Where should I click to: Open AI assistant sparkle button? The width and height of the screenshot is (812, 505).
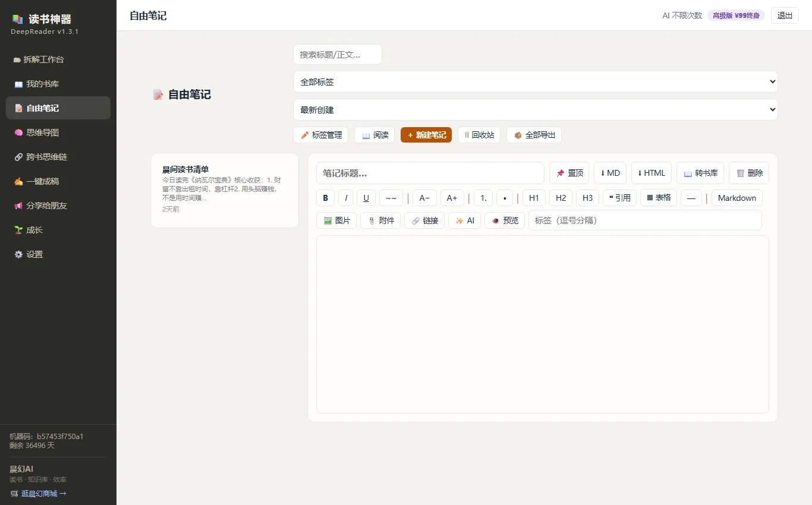tap(465, 220)
